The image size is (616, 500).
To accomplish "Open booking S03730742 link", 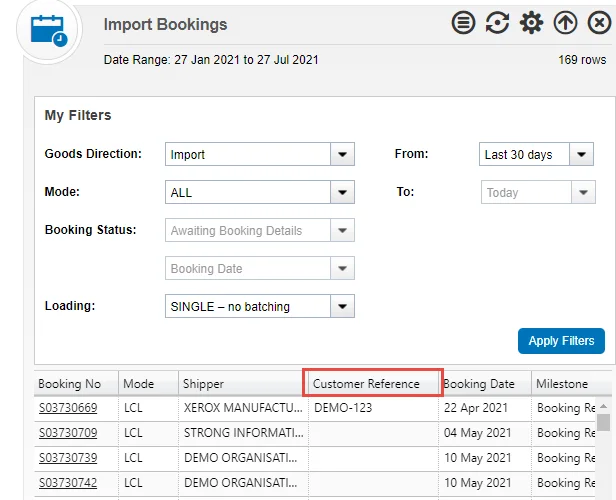I will (68, 483).
